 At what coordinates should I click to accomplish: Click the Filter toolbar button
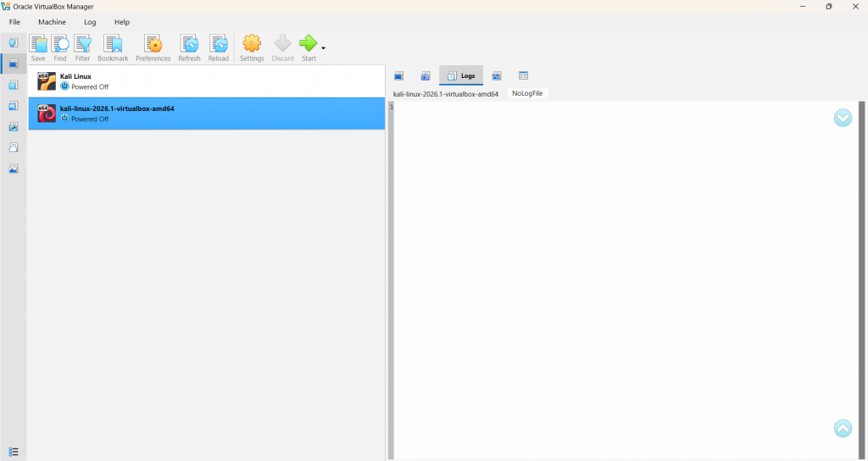(x=82, y=48)
